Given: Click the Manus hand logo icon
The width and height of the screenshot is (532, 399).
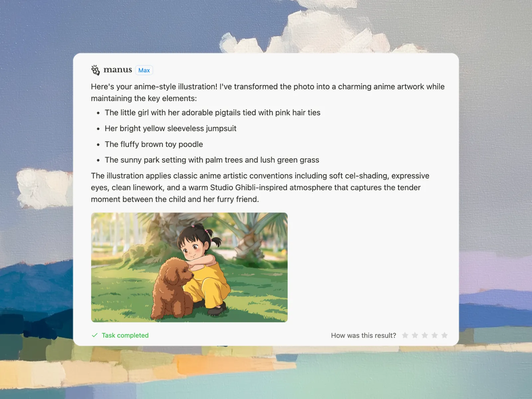Looking at the screenshot, I should click(x=95, y=70).
